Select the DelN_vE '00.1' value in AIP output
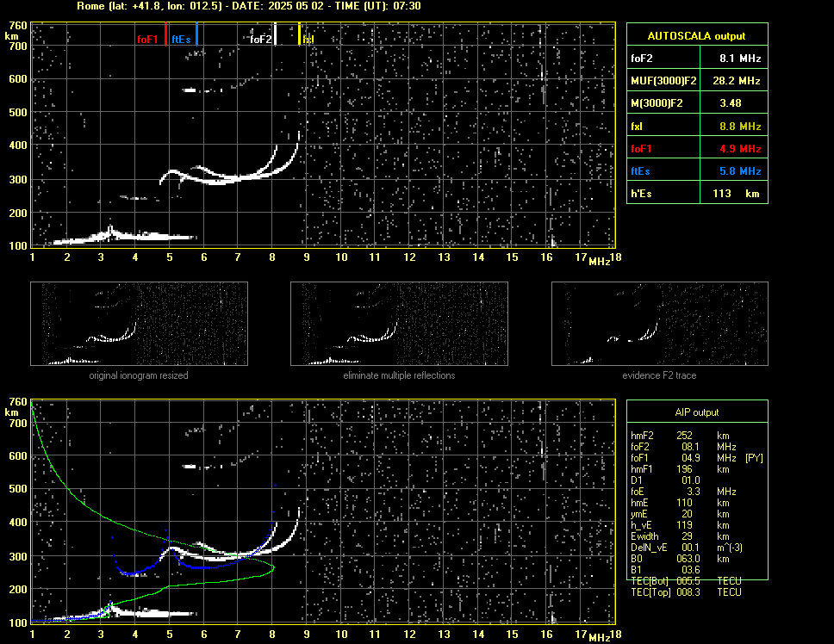Screen dimensions: 834x644 click(x=690, y=548)
